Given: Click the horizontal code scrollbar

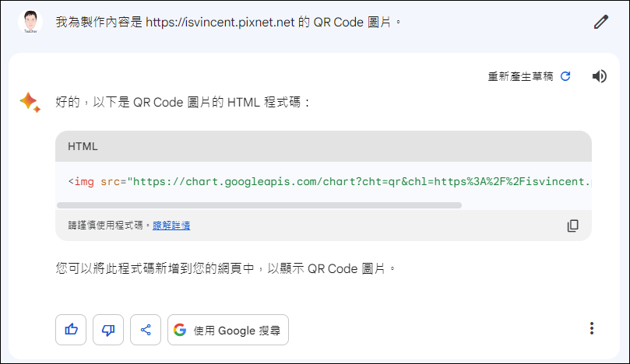Looking at the screenshot, I should 259,205.
